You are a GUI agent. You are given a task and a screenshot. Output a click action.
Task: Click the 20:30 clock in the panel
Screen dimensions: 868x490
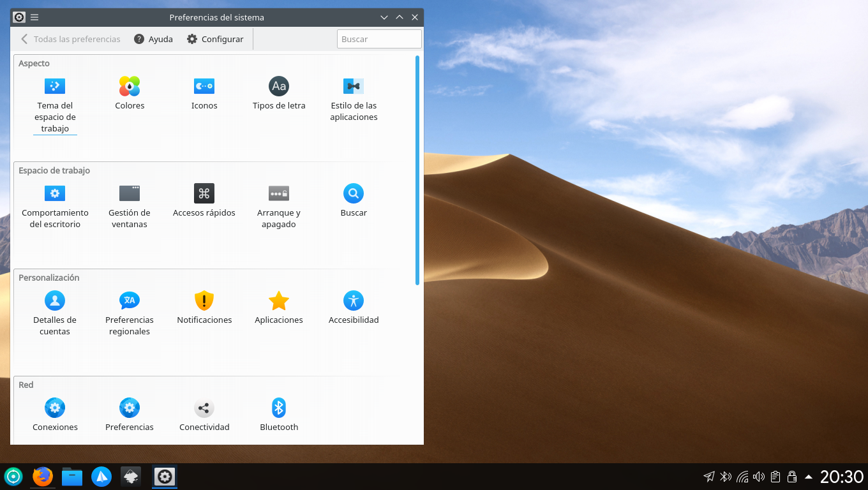click(841, 477)
